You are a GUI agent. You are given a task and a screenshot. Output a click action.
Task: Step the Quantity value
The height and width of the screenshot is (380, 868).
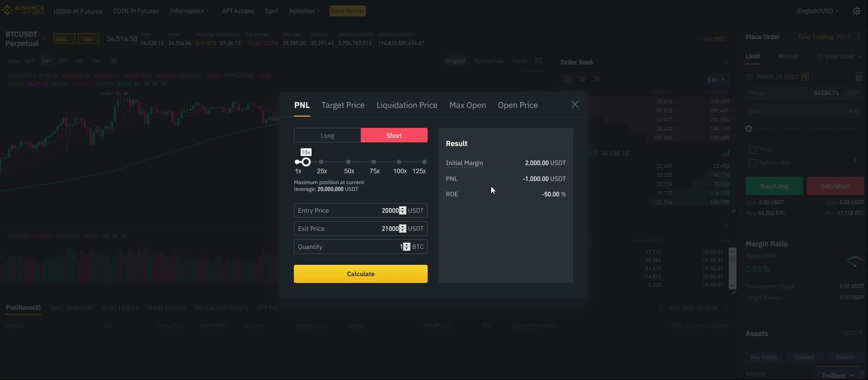pyautogui.click(x=407, y=247)
